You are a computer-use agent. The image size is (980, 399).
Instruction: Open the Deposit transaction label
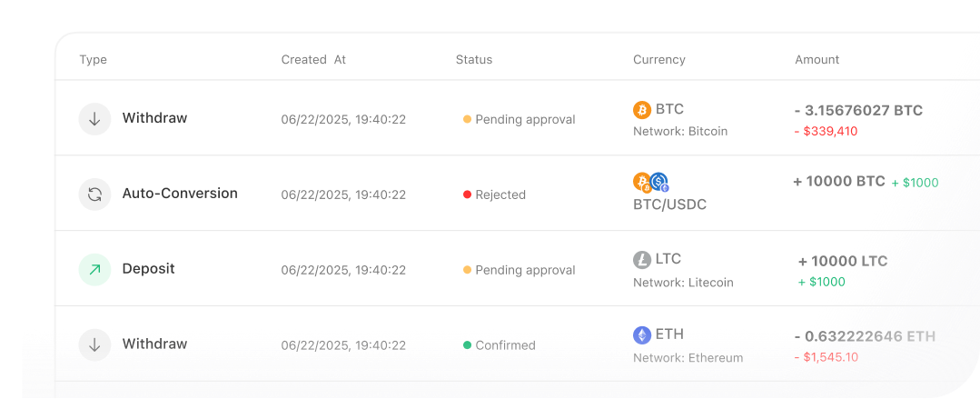[149, 269]
